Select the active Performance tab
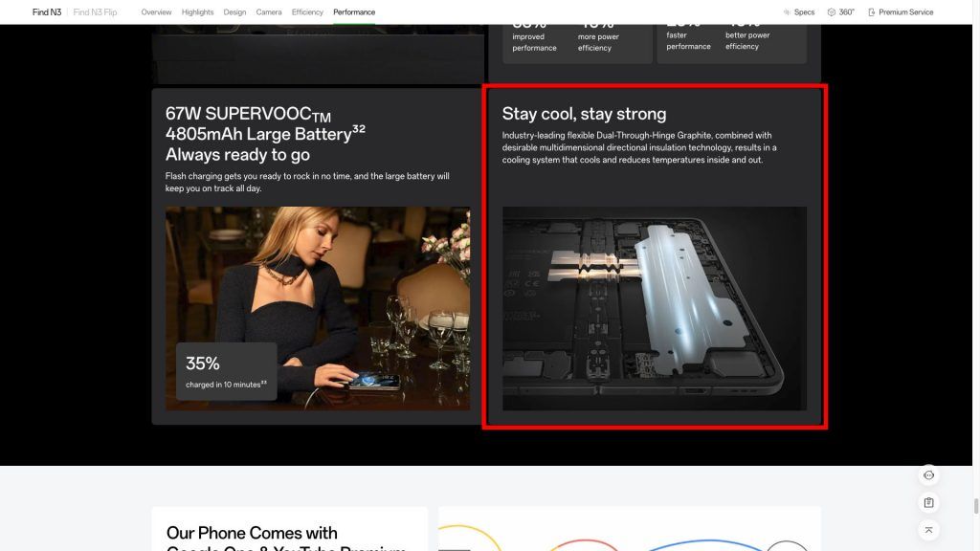Screen dimensions: 980x551 [354, 12]
